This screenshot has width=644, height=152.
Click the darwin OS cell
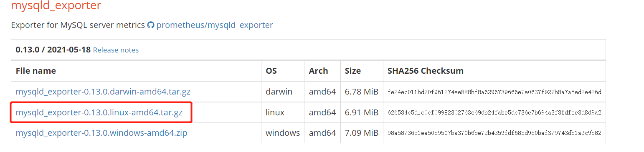[x=279, y=92]
